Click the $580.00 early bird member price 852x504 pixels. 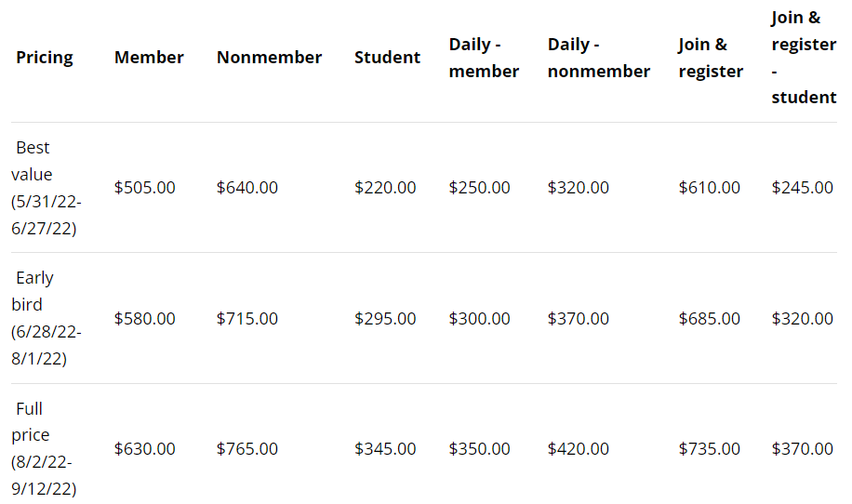144,319
